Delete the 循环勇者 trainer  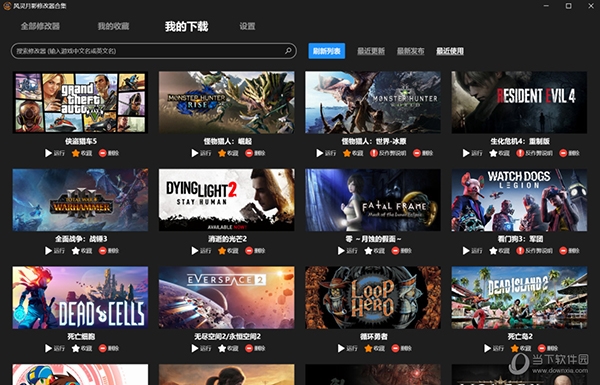click(401, 348)
